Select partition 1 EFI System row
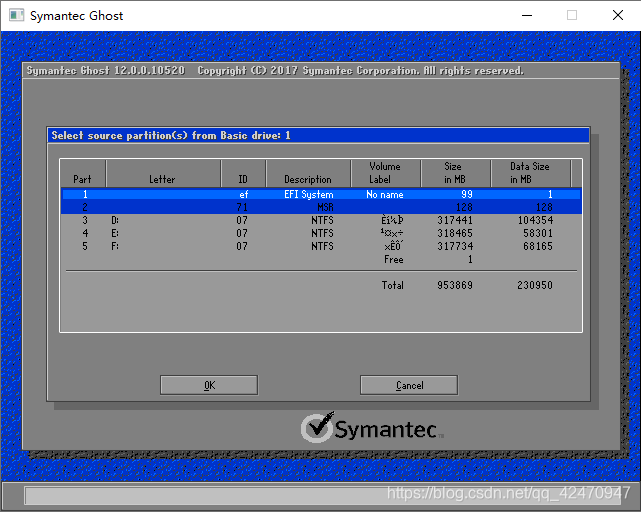Image resolution: width=641 pixels, height=512 pixels. 321,194
